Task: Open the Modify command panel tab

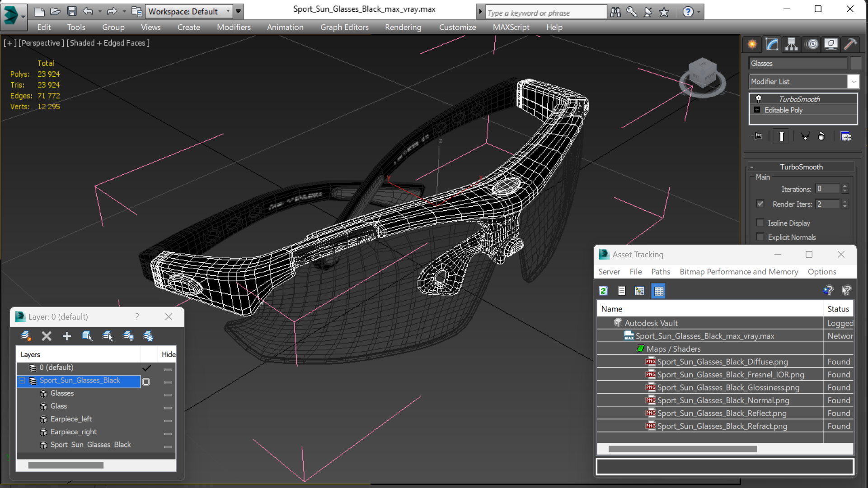Action: [x=772, y=44]
